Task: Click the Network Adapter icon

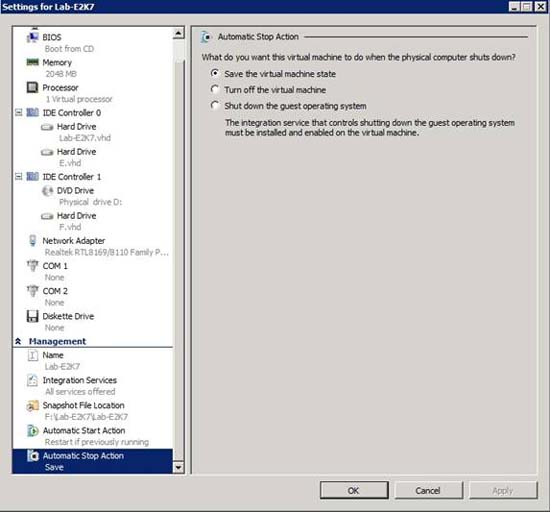Action: pyautogui.click(x=33, y=241)
